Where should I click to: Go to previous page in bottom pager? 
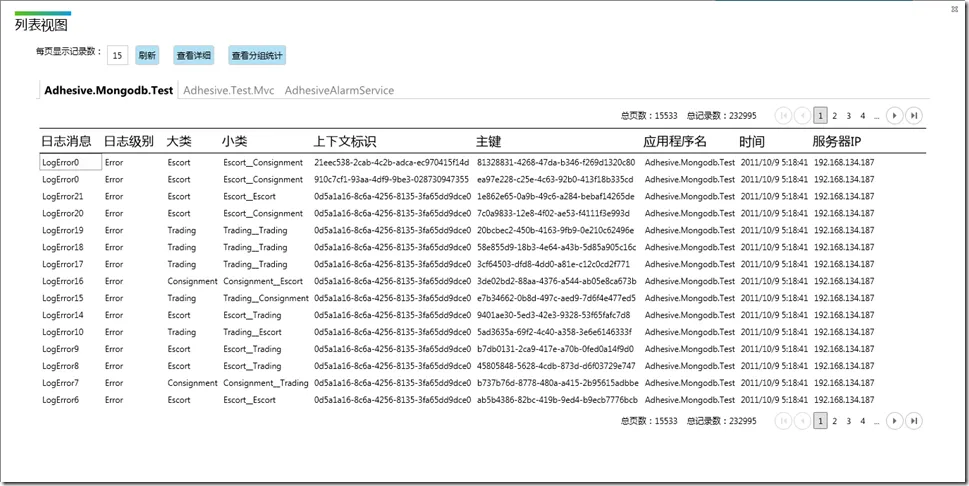(802, 421)
